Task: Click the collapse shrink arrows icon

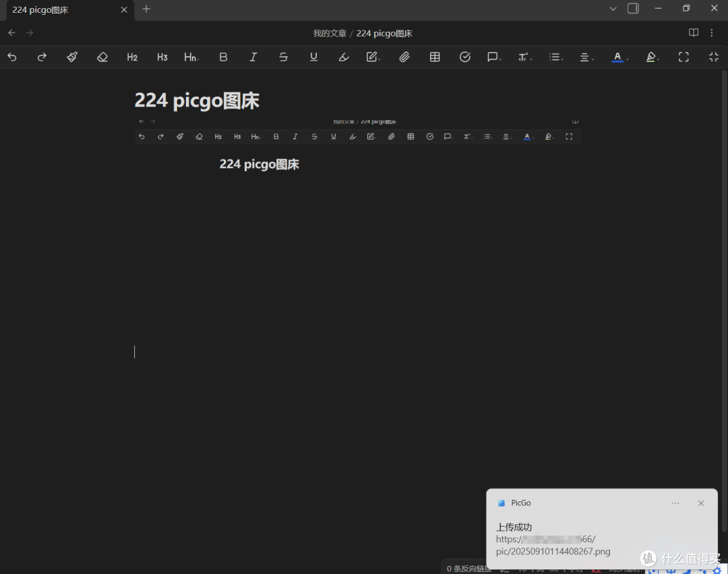Action: (714, 57)
